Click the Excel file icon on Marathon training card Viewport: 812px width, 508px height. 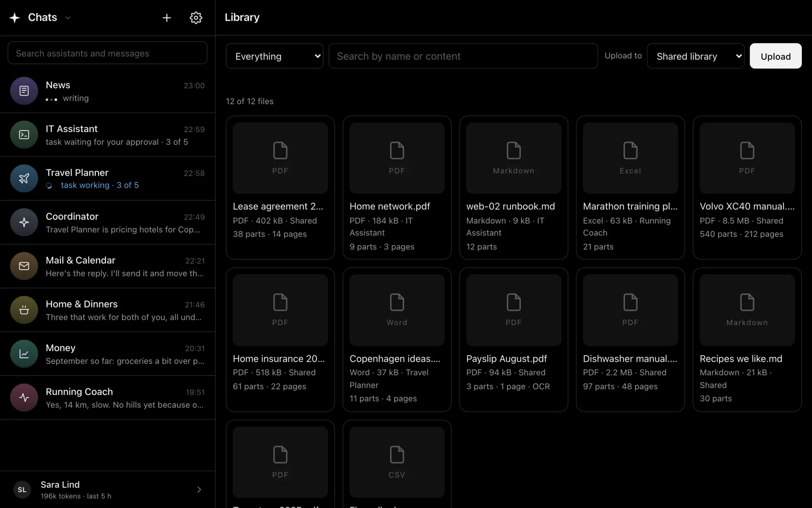[x=630, y=150]
